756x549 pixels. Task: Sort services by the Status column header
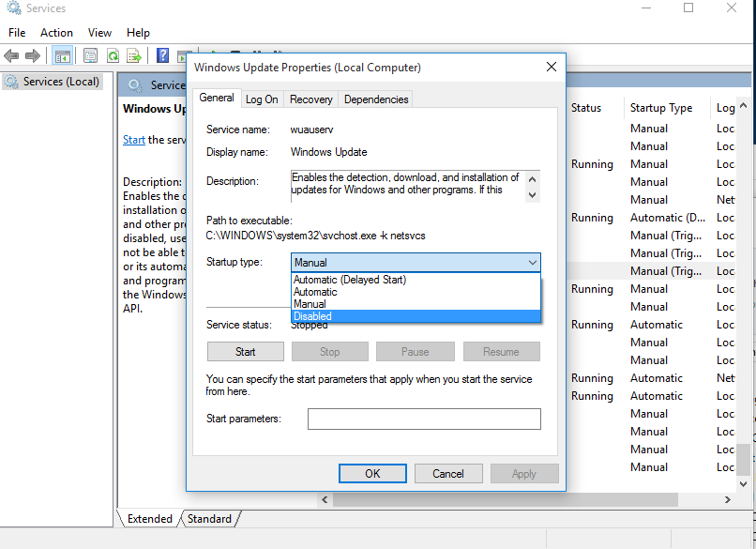586,108
